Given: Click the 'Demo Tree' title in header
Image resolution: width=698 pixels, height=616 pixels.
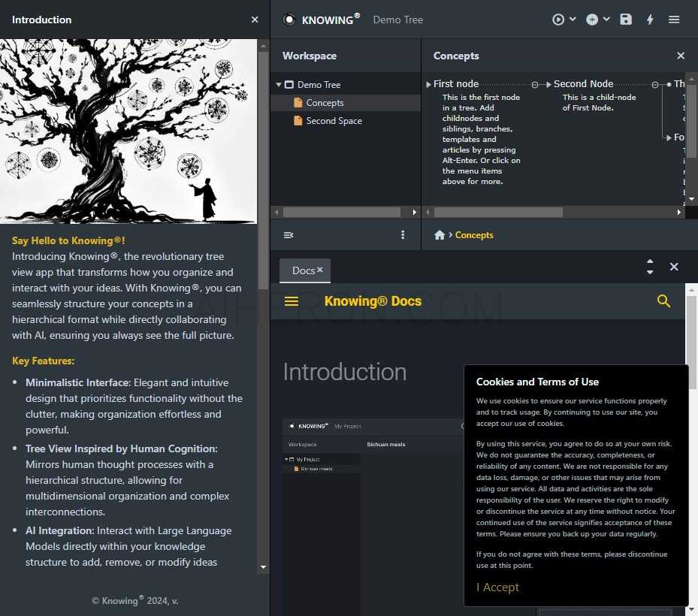Looking at the screenshot, I should tap(398, 20).
